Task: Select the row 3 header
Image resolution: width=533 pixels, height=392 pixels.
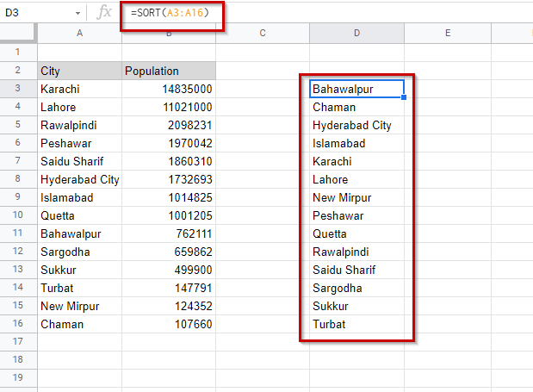Action: tap(18, 89)
